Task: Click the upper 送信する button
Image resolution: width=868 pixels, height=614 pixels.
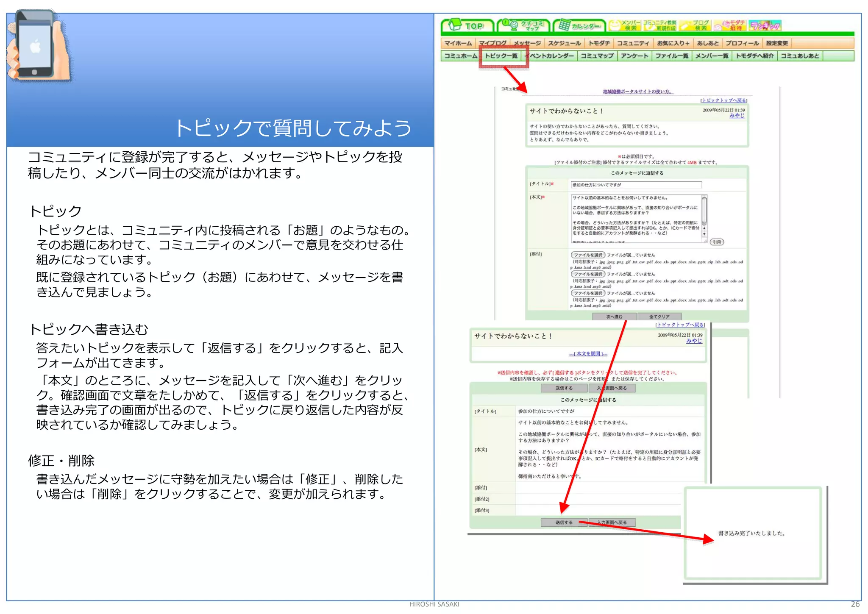Action: tap(564, 388)
